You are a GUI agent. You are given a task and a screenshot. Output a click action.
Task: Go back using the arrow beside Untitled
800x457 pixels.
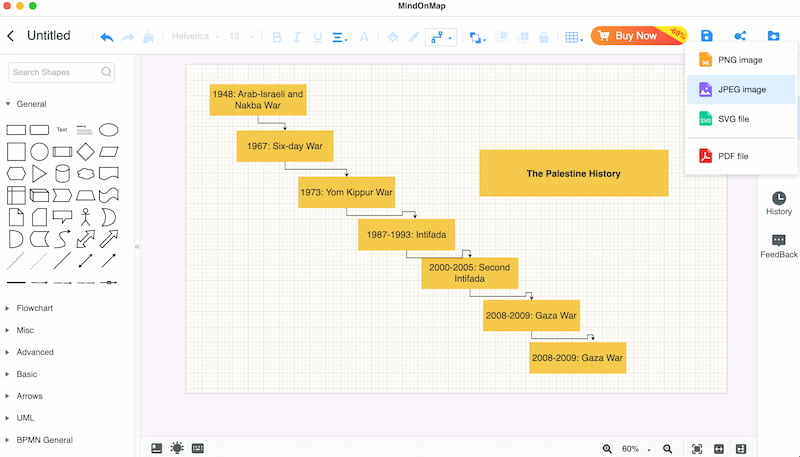11,36
